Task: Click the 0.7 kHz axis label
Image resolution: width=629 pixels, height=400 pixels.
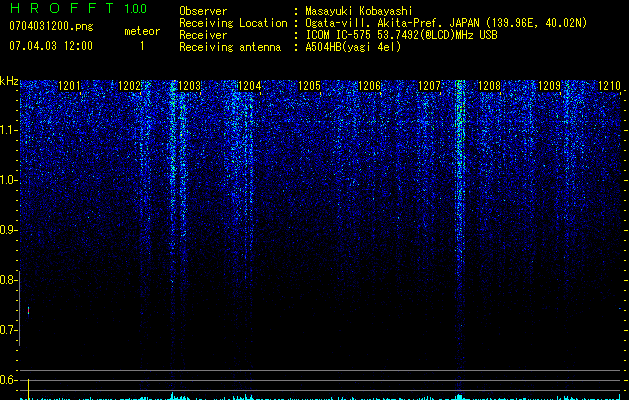Action: click(x=8, y=330)
